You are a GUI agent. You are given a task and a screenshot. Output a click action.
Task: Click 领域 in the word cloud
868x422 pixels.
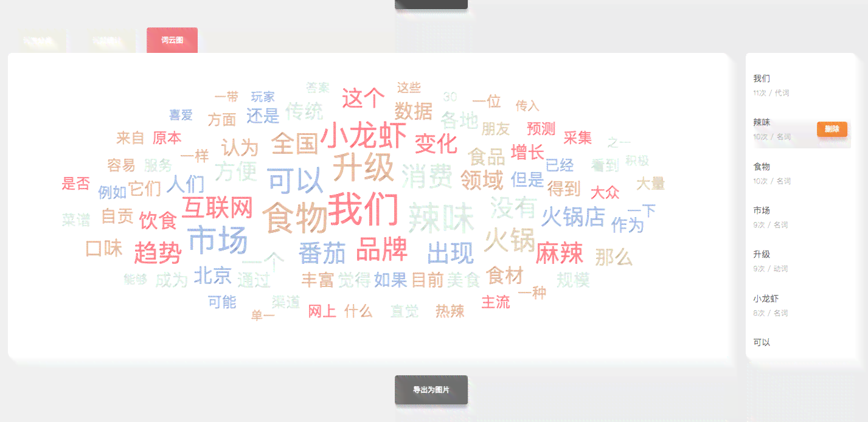(482, 179)
